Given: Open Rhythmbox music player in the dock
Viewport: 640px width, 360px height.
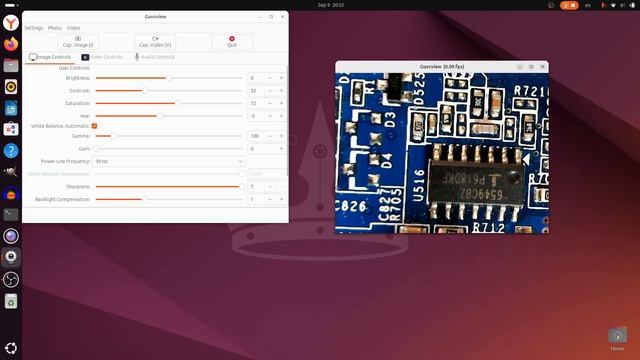Looking at the screenshot, I should coord(11,87).
